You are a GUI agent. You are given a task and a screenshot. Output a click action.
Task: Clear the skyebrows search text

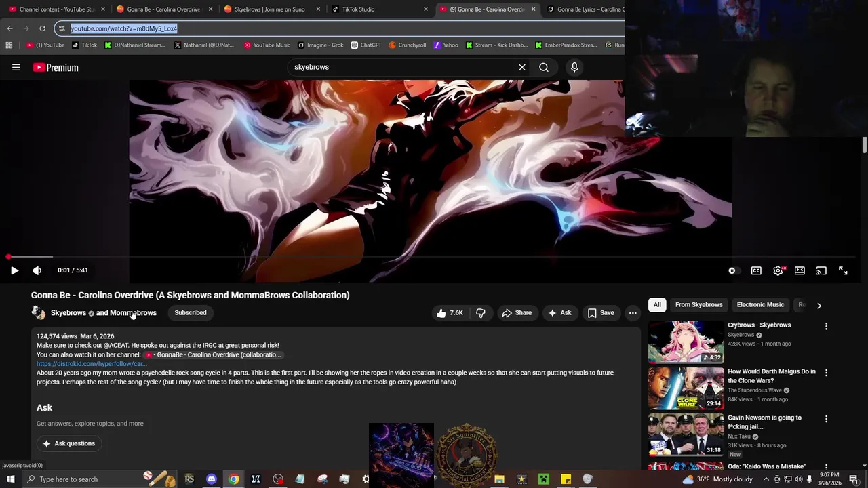522,67
